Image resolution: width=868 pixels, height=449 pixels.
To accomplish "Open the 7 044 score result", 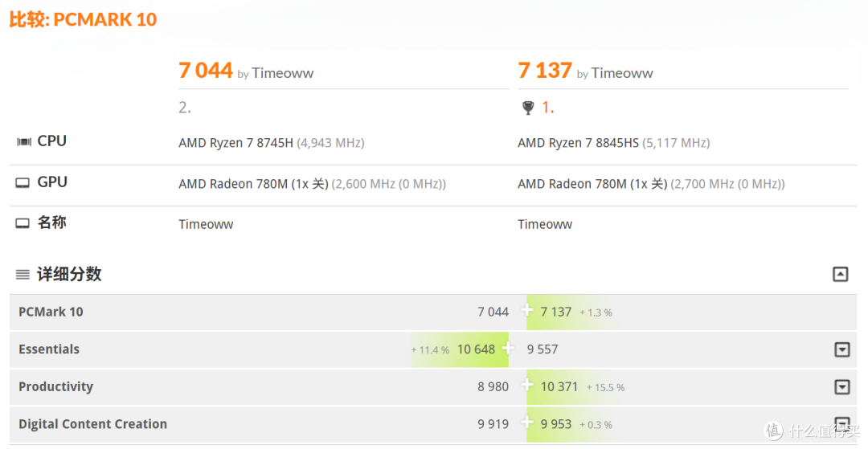I will (206, 70).
